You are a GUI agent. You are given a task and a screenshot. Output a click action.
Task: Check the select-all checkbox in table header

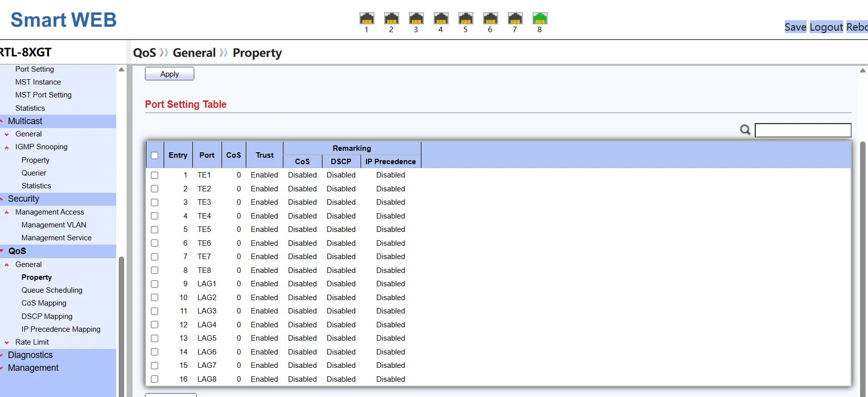(x=155, y=155)
